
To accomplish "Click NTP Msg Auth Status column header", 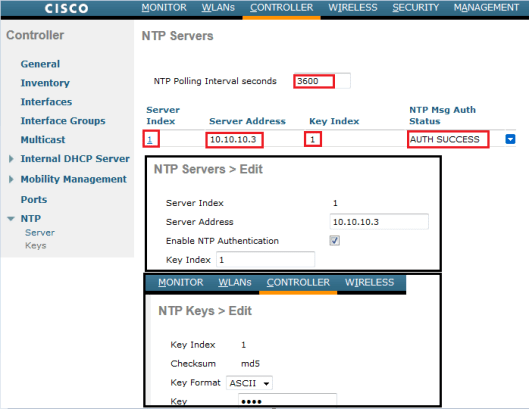I will (442, 115).
